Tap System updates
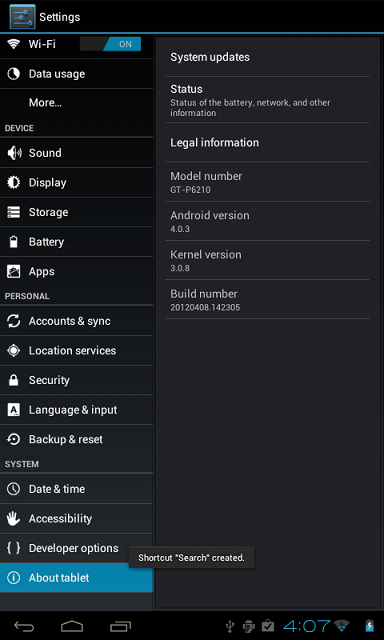The width and height of the screenshot is (384, 640). pyautogui.click(x=267, y=57)
